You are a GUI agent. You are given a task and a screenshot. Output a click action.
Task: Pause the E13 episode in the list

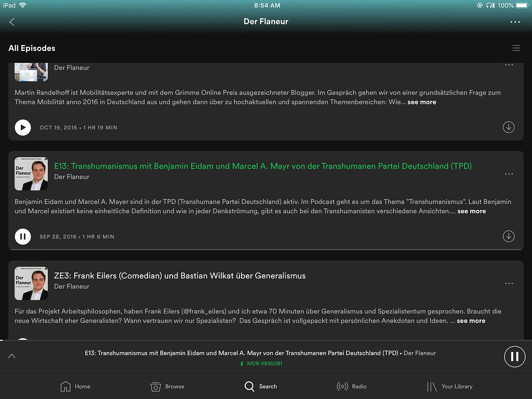[23, 236]
